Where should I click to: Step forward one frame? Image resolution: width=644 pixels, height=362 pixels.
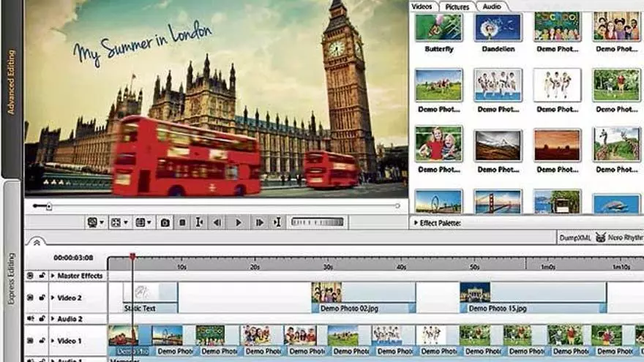pos(259,222)
